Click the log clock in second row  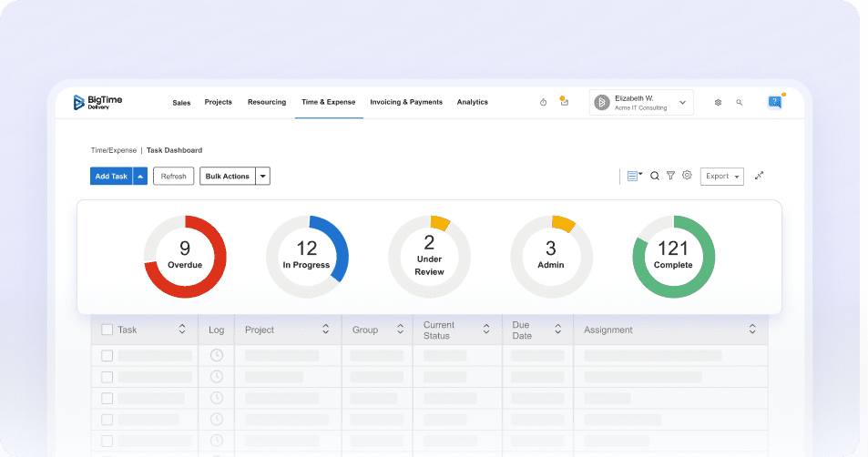[x=217, y=377]
